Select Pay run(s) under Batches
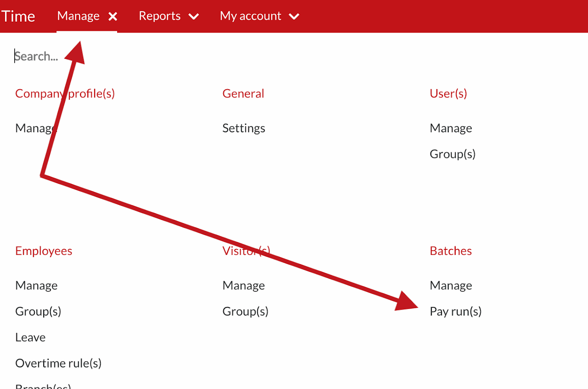This screenshot has width=588, height=389. 456,311
